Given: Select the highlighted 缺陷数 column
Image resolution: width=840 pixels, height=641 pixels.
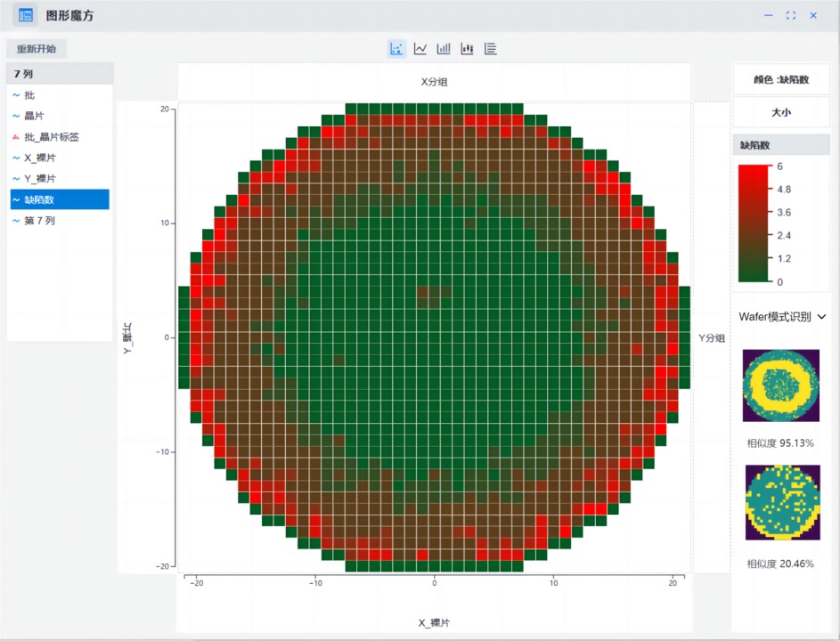Looking at the screenshot, I should (x=60, y=199).
